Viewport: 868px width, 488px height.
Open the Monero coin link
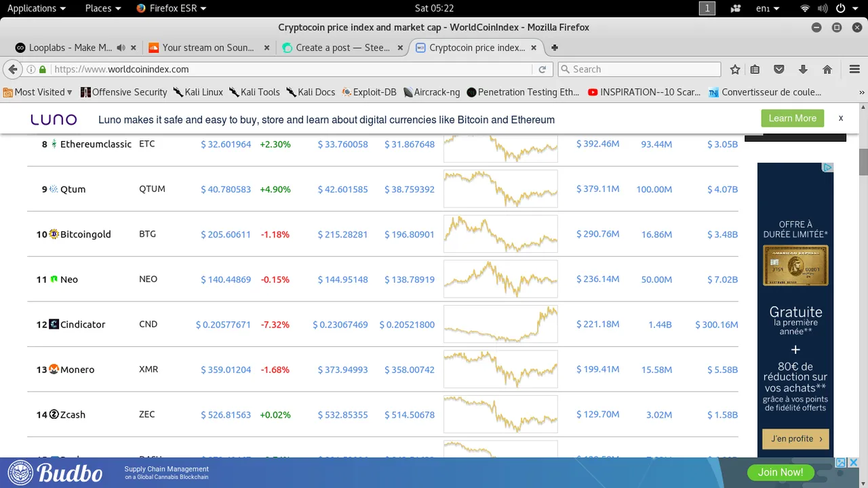[x=77, y=369]
